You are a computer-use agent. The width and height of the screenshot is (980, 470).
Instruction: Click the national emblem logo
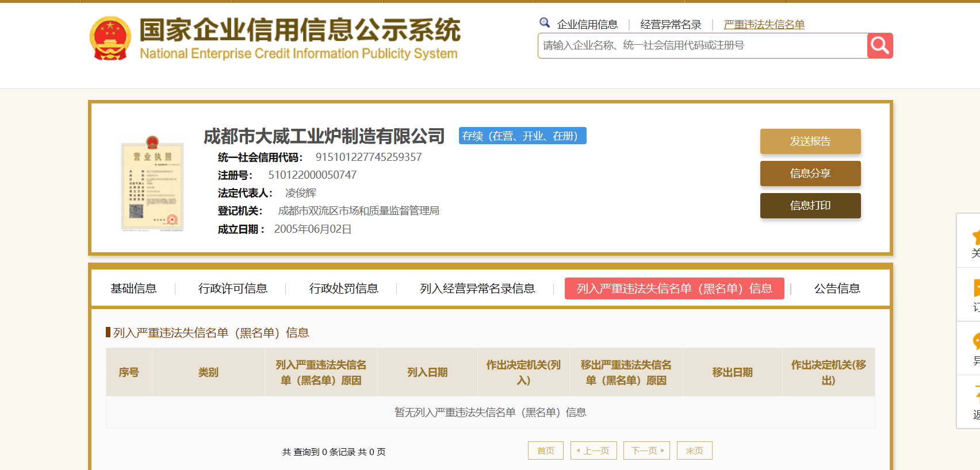point(110,38)
